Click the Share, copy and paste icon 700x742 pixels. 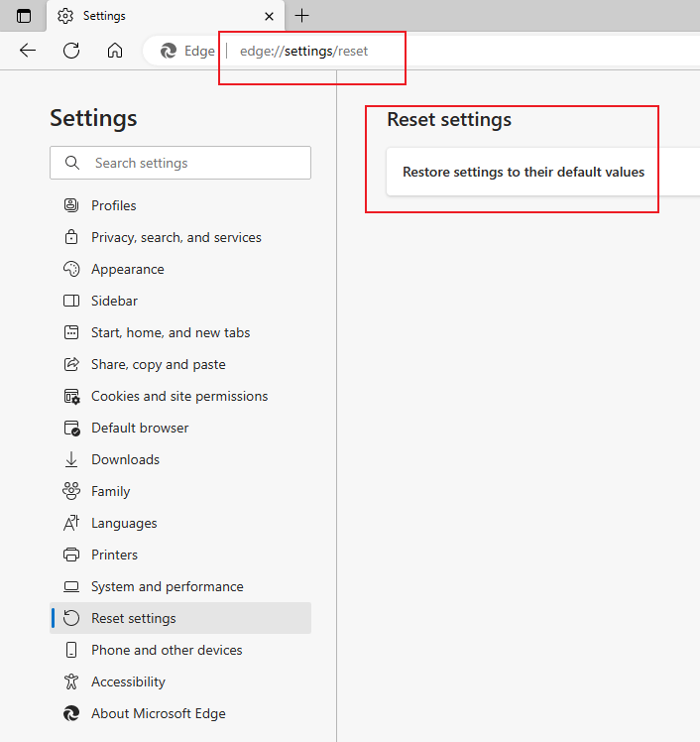coord(71,364)
